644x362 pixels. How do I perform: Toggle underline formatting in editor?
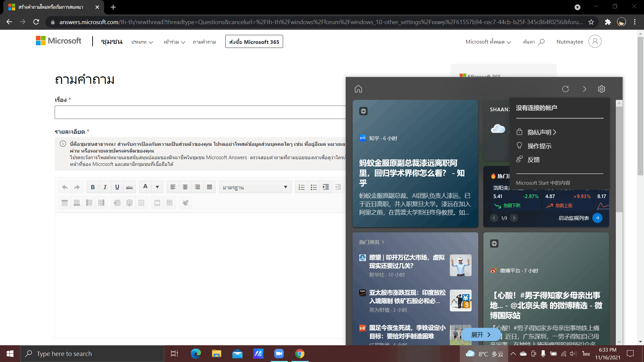click(117, 187)
